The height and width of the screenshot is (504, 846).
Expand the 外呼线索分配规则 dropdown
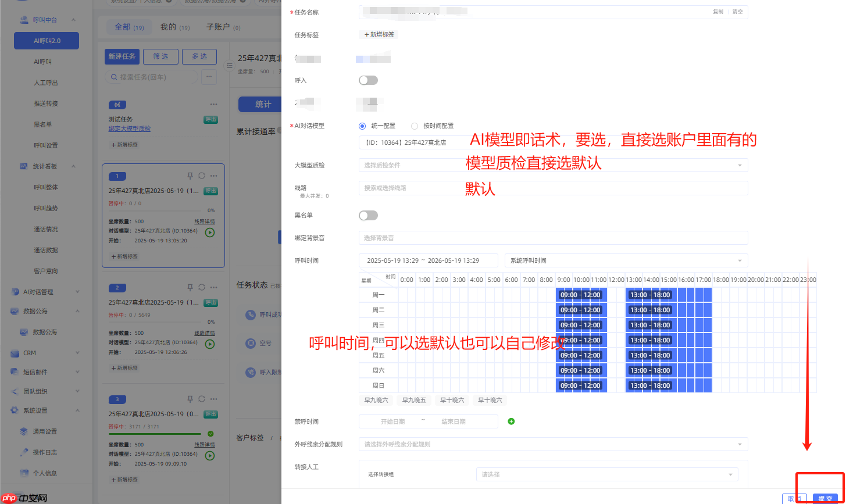coord(552,444)
